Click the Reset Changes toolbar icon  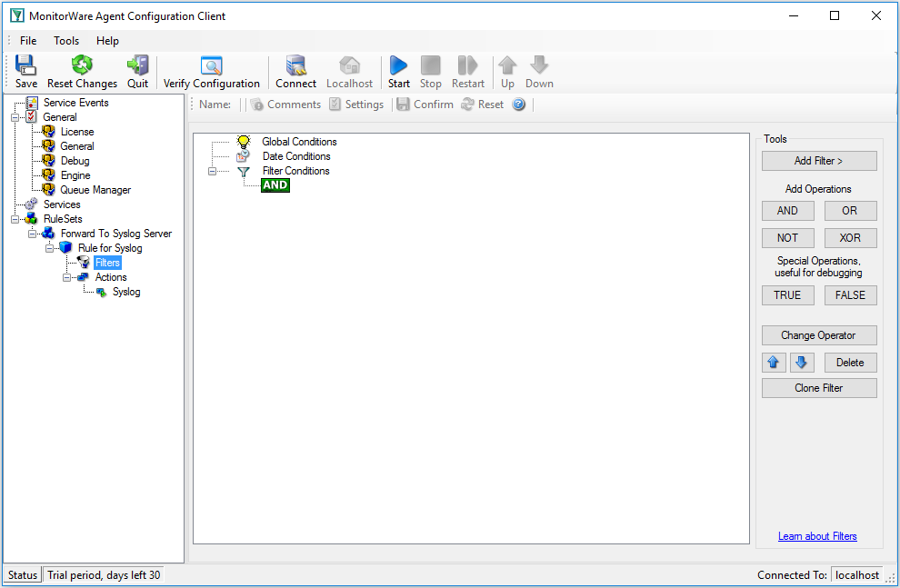[x=82, y=73]
